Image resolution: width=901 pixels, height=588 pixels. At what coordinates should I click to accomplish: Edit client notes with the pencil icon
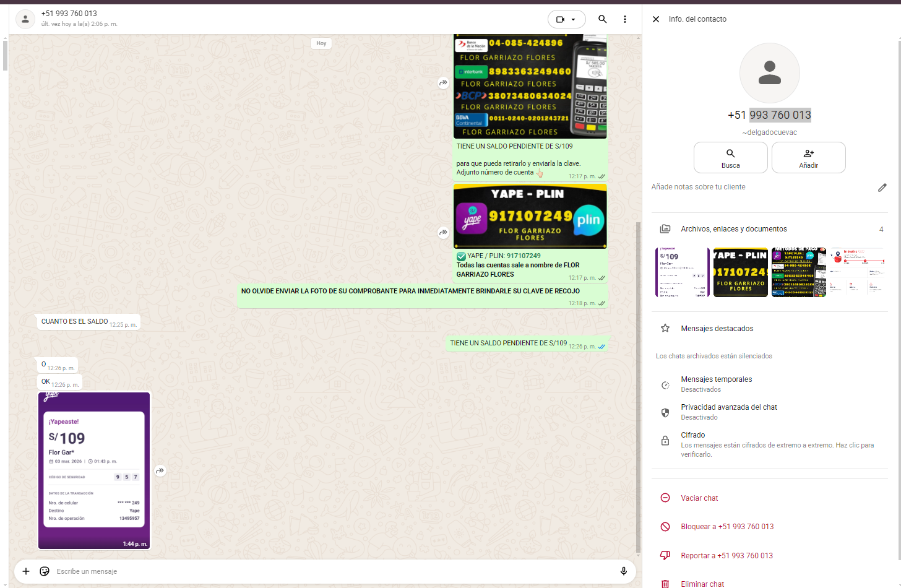882,188
